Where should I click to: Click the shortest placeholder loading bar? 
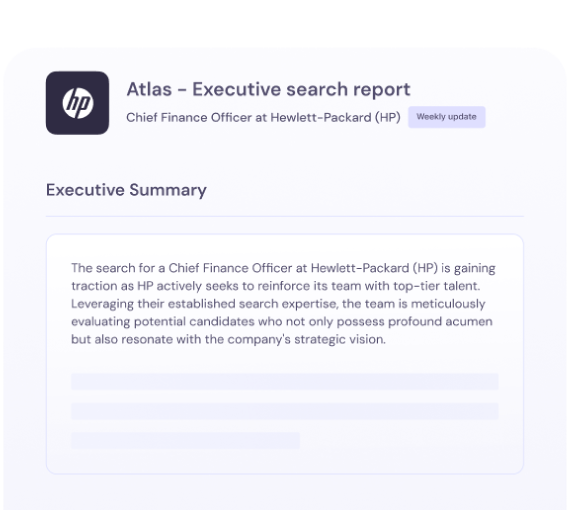click(x=185, y=440)
